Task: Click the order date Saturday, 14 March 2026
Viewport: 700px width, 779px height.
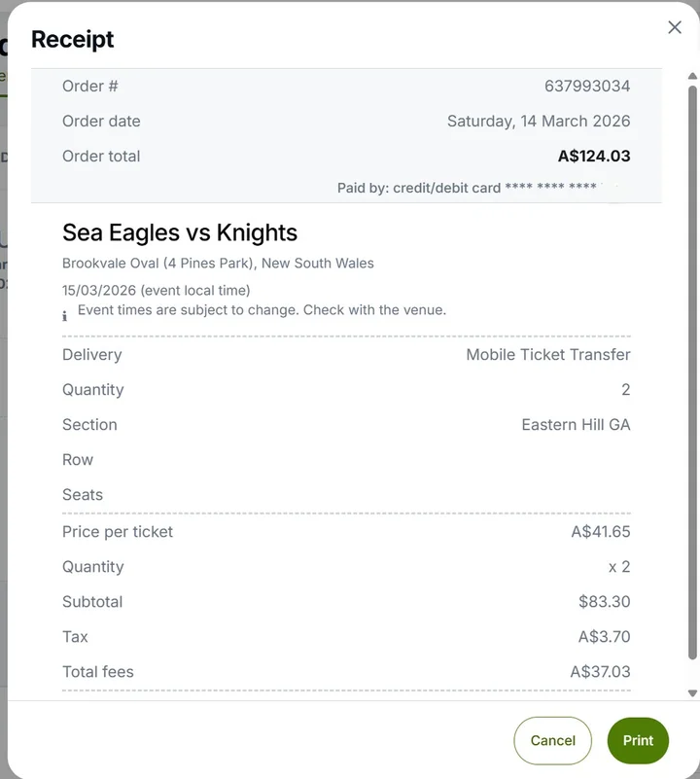Action: coord(539,122)
